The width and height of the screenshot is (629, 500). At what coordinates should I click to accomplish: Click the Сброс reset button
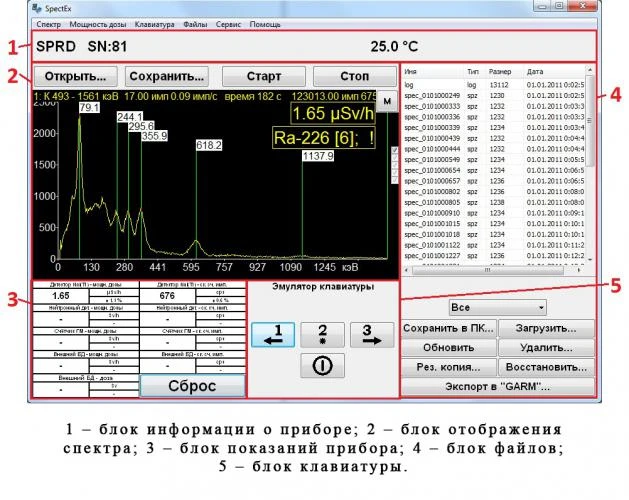point(193,386)
